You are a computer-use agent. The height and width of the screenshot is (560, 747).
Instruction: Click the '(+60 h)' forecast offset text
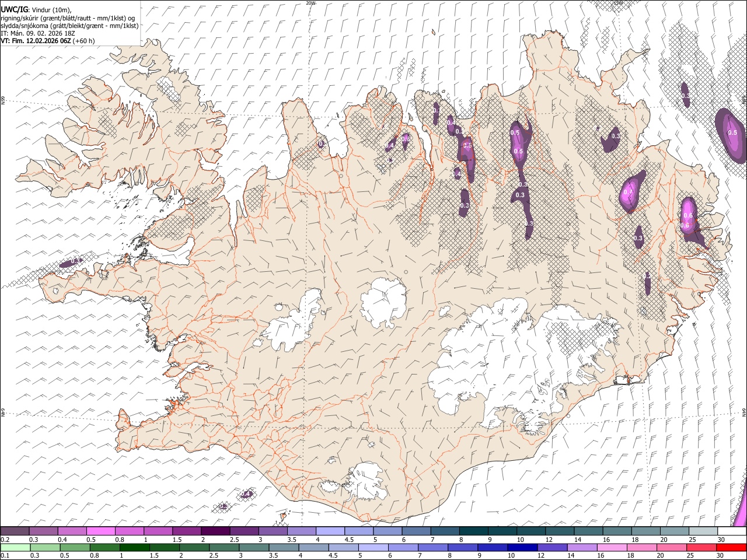(x=84, y=41)
